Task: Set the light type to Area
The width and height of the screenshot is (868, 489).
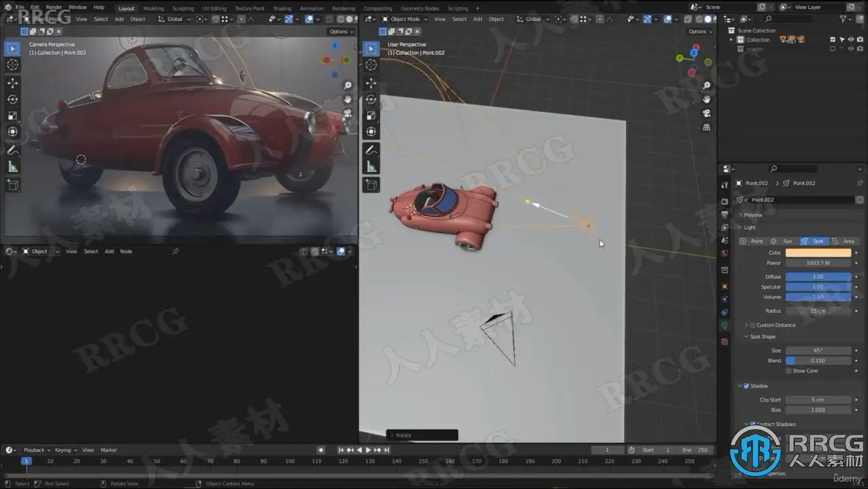Action: [x=844, y=241]
